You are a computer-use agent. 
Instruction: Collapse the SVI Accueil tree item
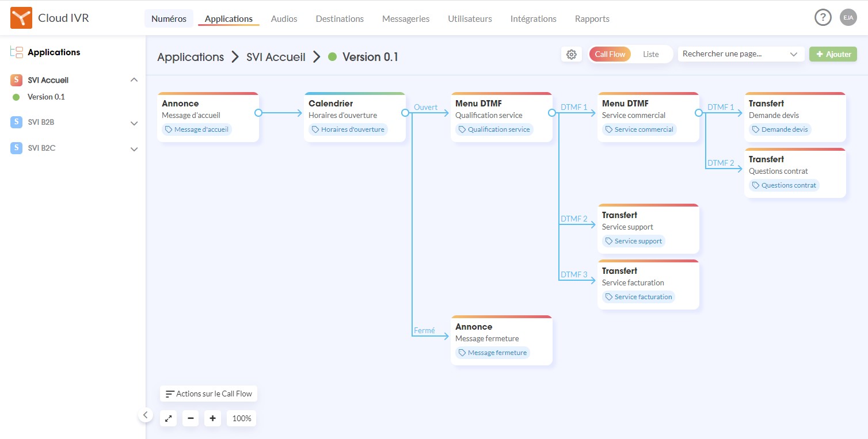click(134, 80)
